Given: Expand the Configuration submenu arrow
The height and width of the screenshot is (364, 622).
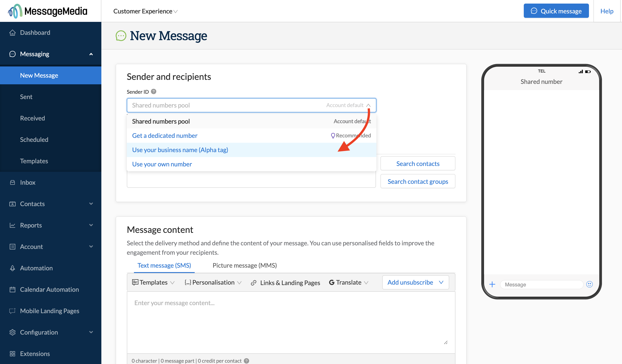Looking at the screenshot, I should pos(91,332).
